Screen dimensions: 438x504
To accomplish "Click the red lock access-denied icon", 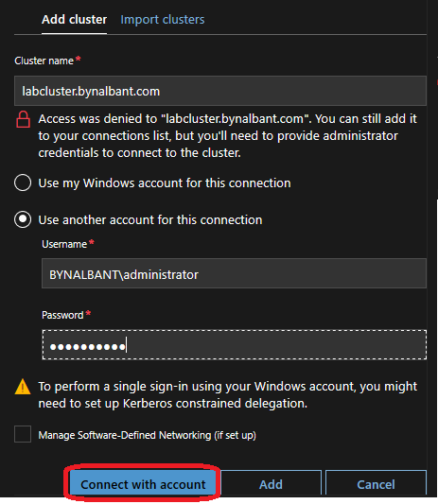I will [x=23, y=119].
